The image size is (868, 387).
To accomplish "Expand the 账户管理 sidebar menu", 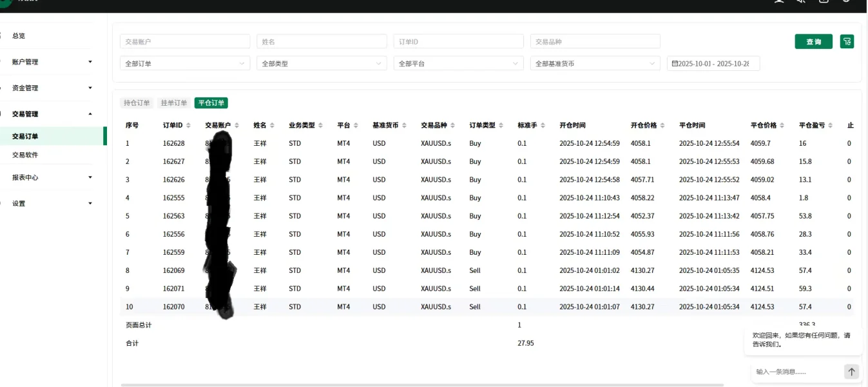I will 52,62.
